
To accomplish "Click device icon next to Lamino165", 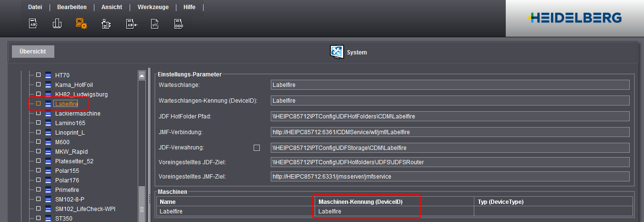I will 48,123.
